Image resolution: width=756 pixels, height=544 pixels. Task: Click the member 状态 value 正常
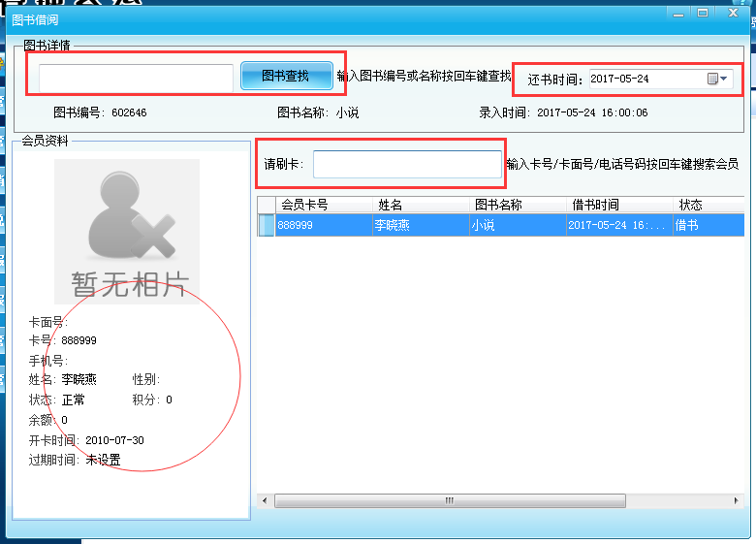[74, 400]
